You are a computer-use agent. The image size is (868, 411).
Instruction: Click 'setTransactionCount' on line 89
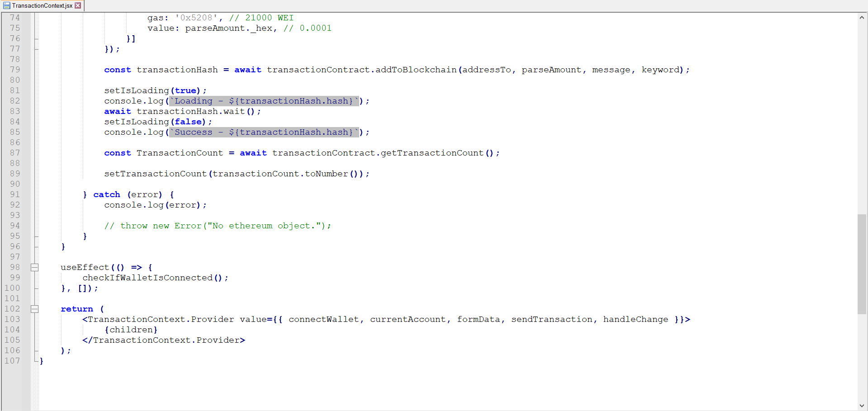point(155,174)
